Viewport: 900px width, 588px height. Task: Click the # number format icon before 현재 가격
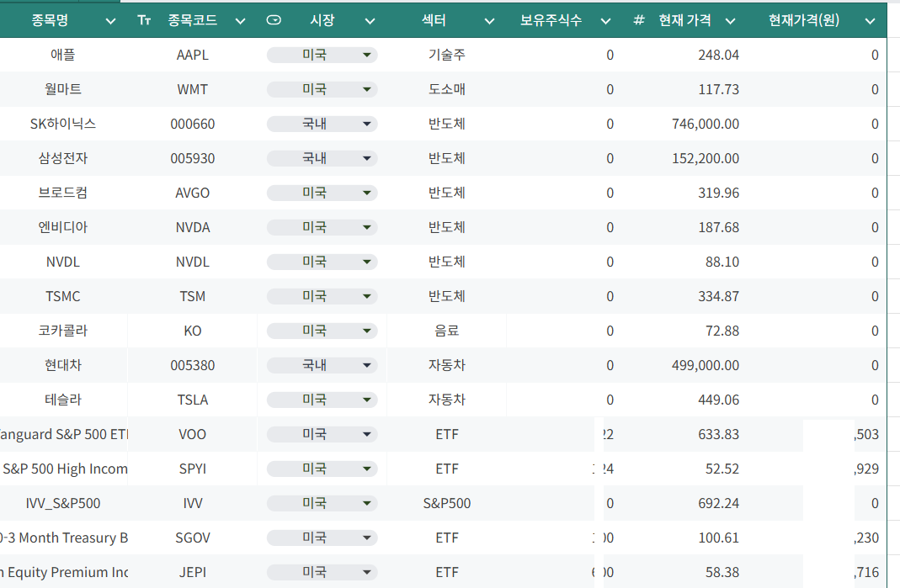(x=641, y=20)
